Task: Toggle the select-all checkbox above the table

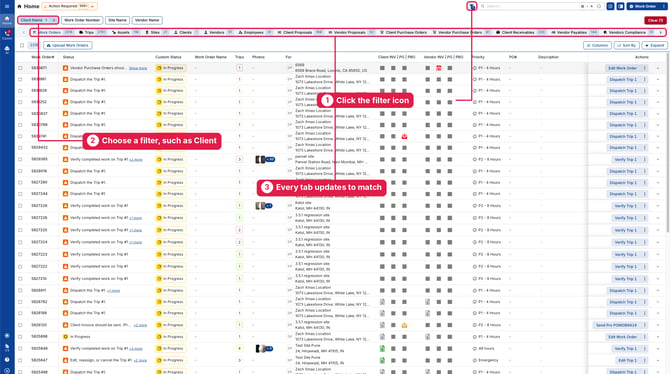Action: (22, 45)
